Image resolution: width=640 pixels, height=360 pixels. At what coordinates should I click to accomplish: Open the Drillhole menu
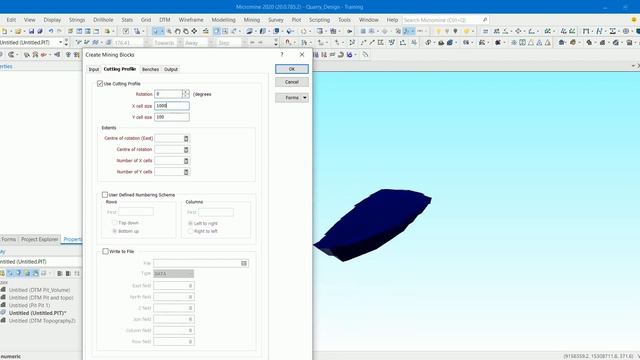pos(103,20)
